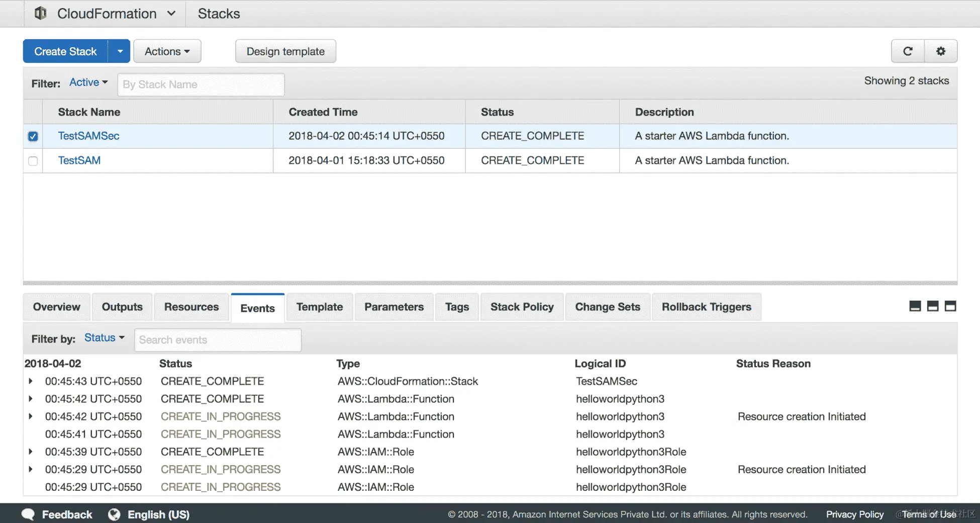Expand the 00:45:39 IAM Role event

tap(31, 452)
